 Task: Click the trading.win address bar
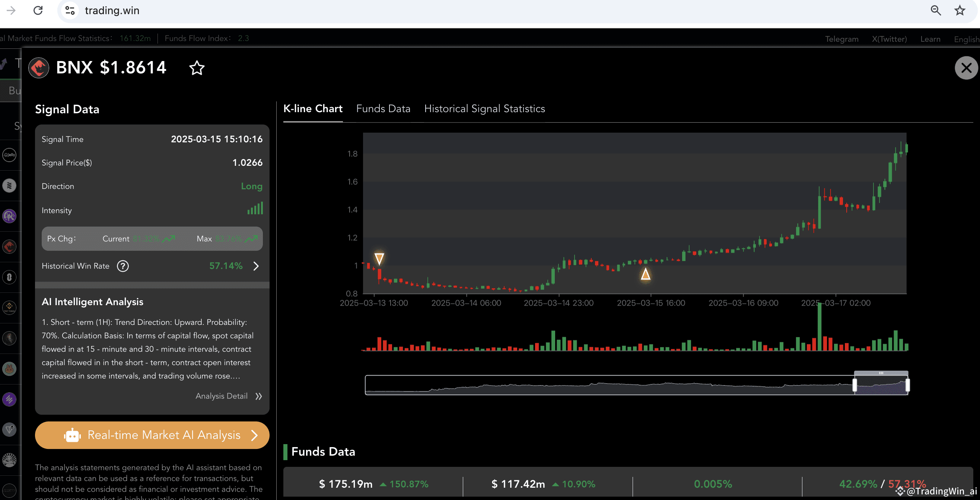point(494,10)
